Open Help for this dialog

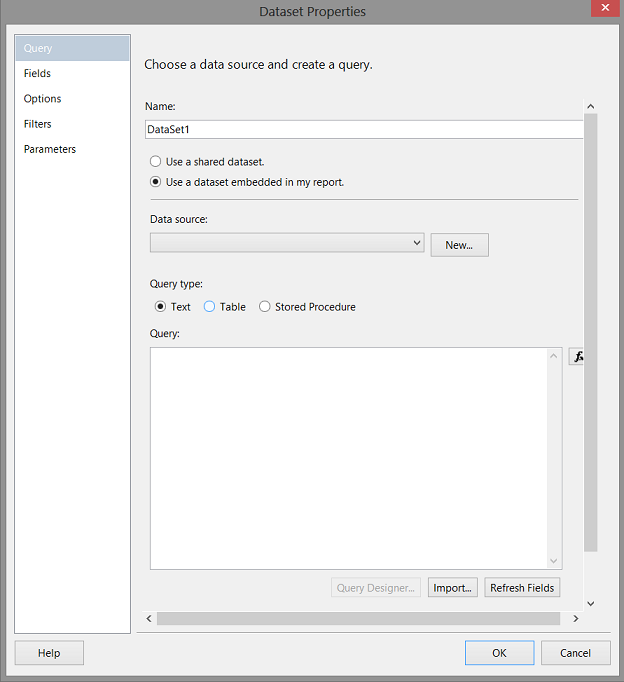(x=49, y=653)
